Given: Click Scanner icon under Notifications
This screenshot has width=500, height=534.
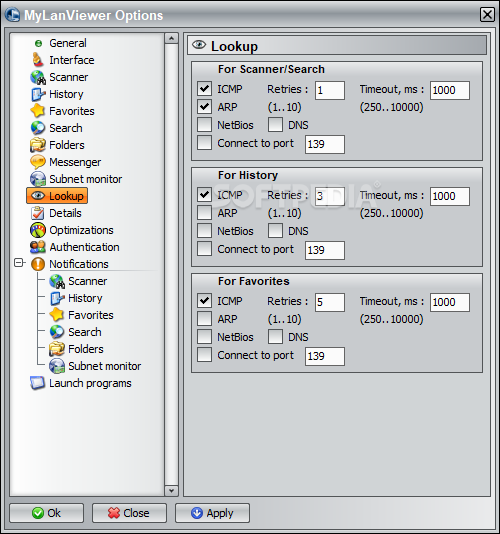Looking at the screenshot, I should coord(57,281).
